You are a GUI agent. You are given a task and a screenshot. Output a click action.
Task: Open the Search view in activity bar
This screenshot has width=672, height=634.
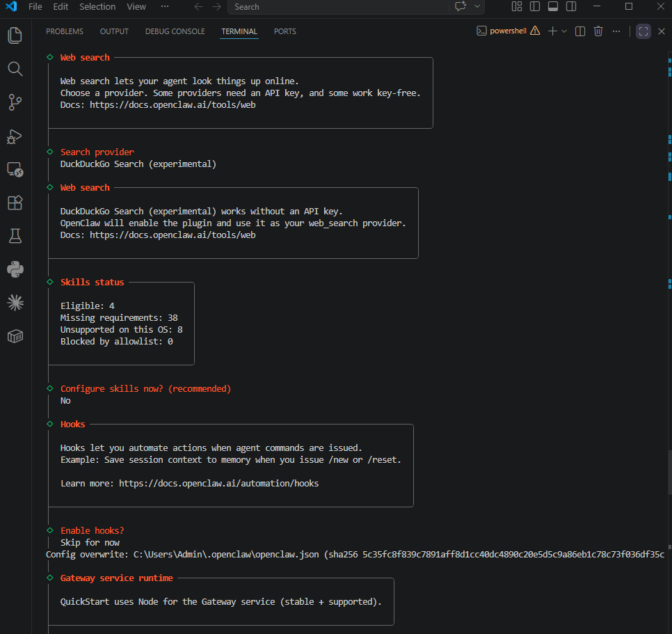(x=15, y=69)
